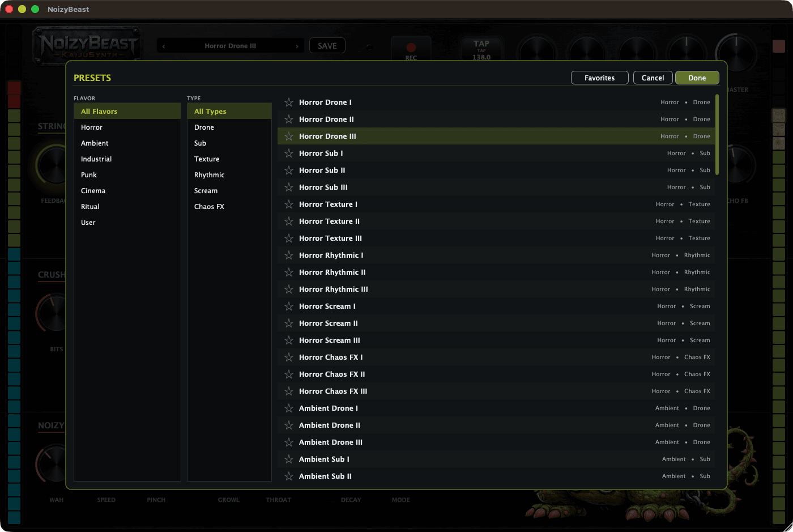Image resolution: width=793 pixels, height=532 pixels.
Task: Filter by Sub type
Action: point(229,143)
